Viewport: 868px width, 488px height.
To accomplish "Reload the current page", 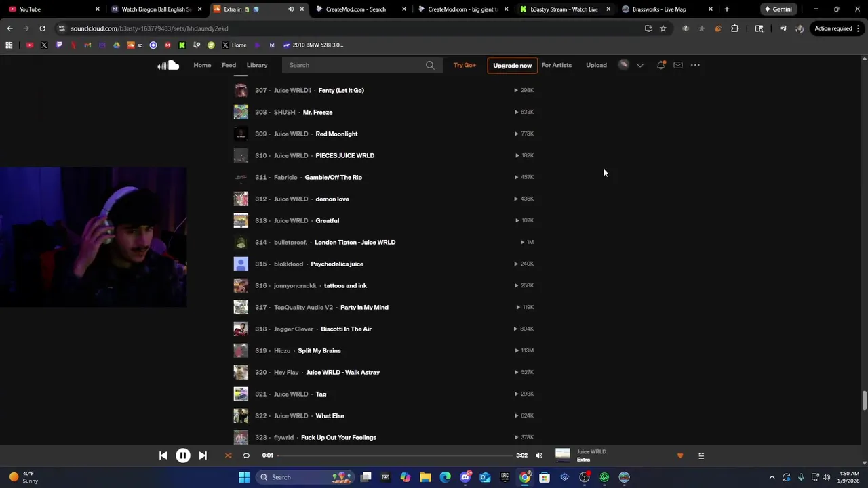I will (x=42, y=28).
